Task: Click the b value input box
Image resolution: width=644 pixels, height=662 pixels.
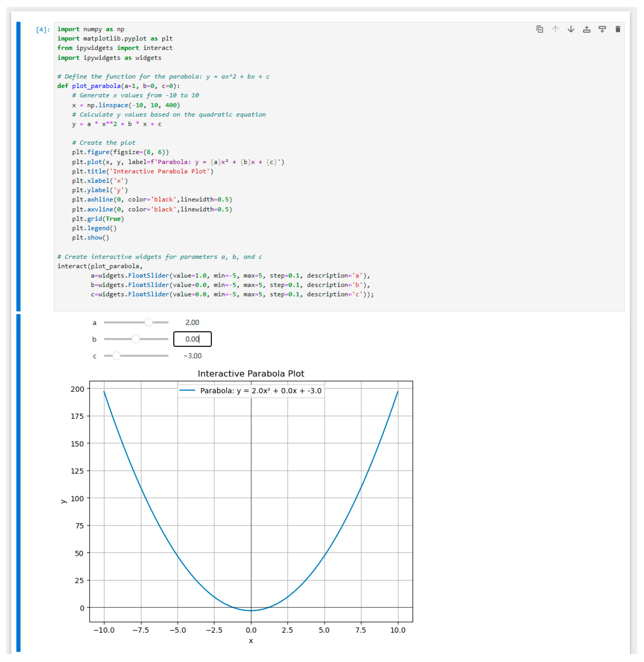Action: pyautogui.click(x=192, y=339)
